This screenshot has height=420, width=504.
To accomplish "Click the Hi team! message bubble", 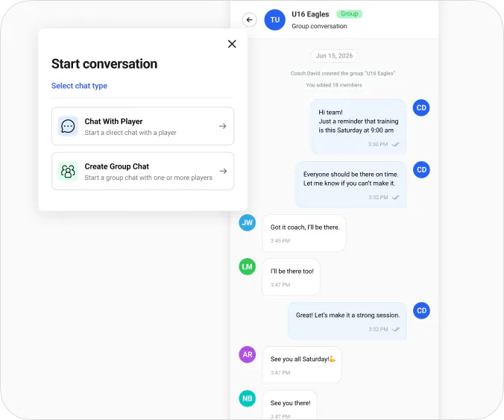I will 359,128.
